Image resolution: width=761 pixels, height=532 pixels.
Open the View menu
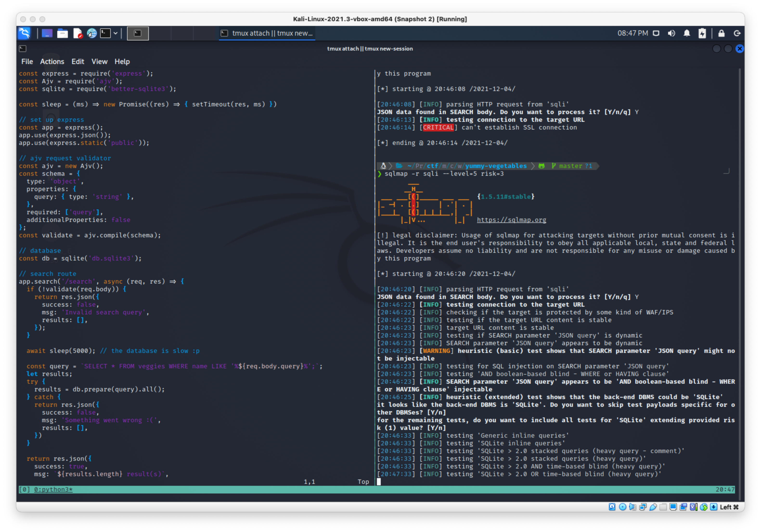click(x=99, y=62)
